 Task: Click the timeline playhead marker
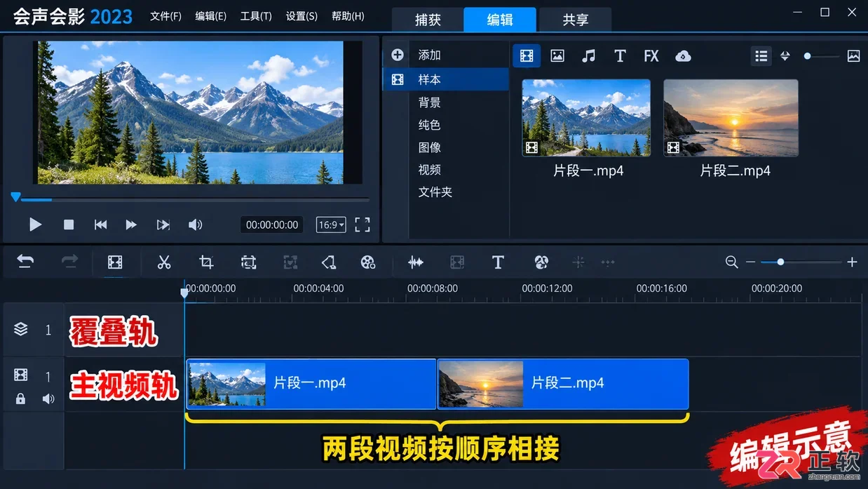[184, 293]
